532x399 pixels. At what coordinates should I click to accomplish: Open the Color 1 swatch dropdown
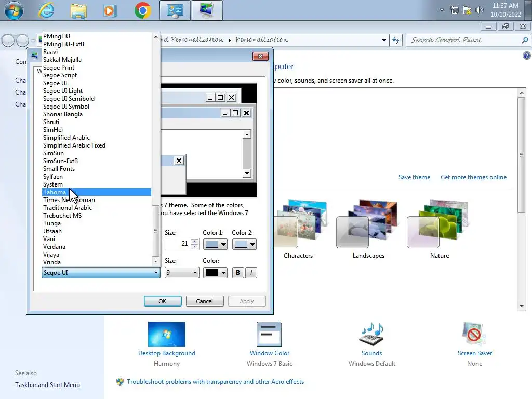pyautogui.click(x=215, y=244)
